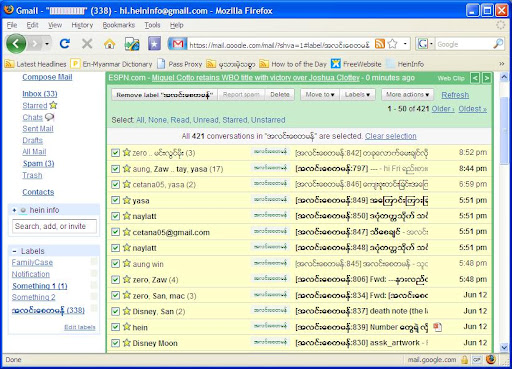Image resolution: width=512 pixels, height=369 pixels.
Task: Open the En-Myanmar Dictionary bookmark
Action: point(112,64)
